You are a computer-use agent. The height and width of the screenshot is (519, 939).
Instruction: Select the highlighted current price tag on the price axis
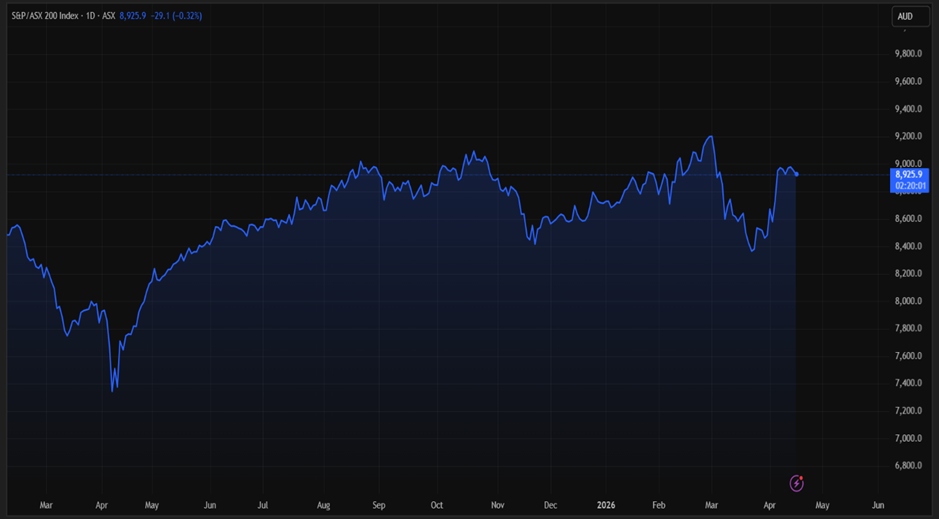click(x=911, y=179)
